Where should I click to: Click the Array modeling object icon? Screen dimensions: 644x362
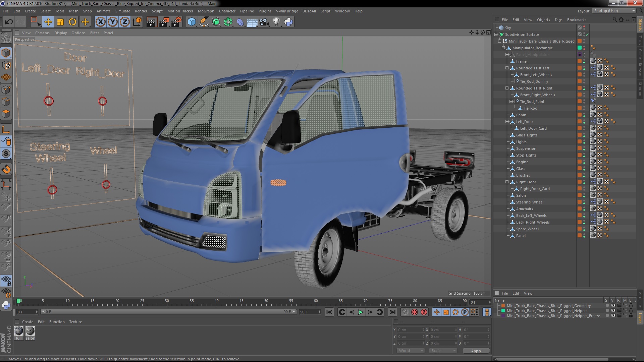228,22
